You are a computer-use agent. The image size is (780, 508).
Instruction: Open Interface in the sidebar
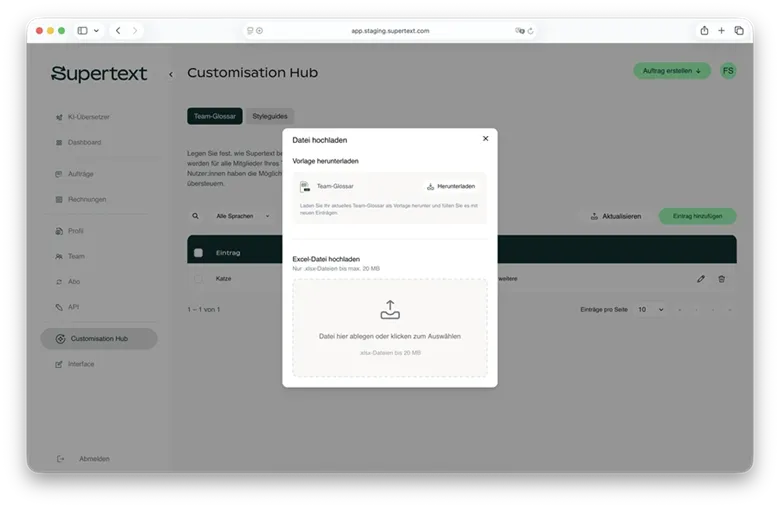[75, 364]
